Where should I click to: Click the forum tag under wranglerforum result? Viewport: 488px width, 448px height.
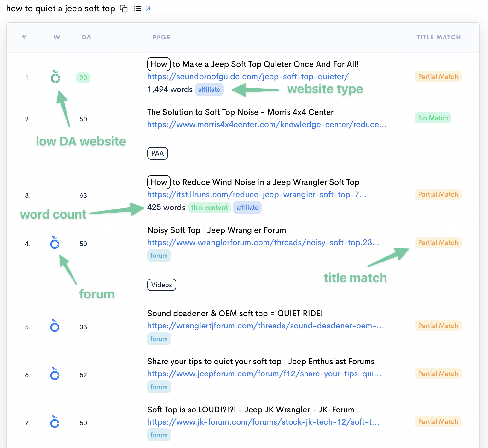pos(159,256)
